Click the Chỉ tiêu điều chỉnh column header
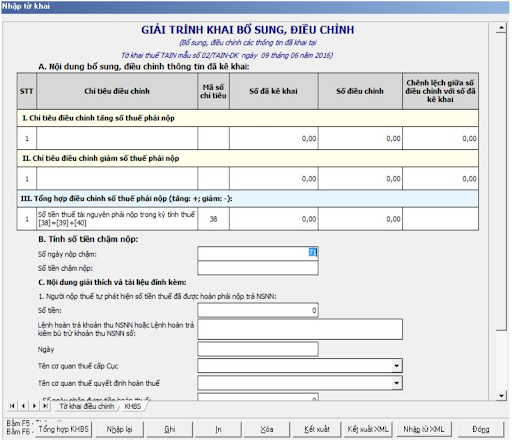This screenshot has width=512, height=441. (x=117, y=91)
